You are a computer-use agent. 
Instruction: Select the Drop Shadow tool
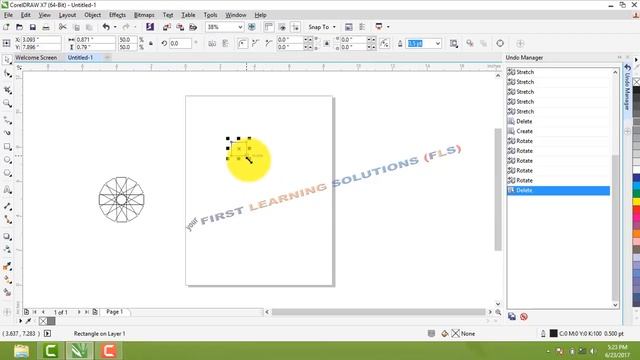click(7, 236)
